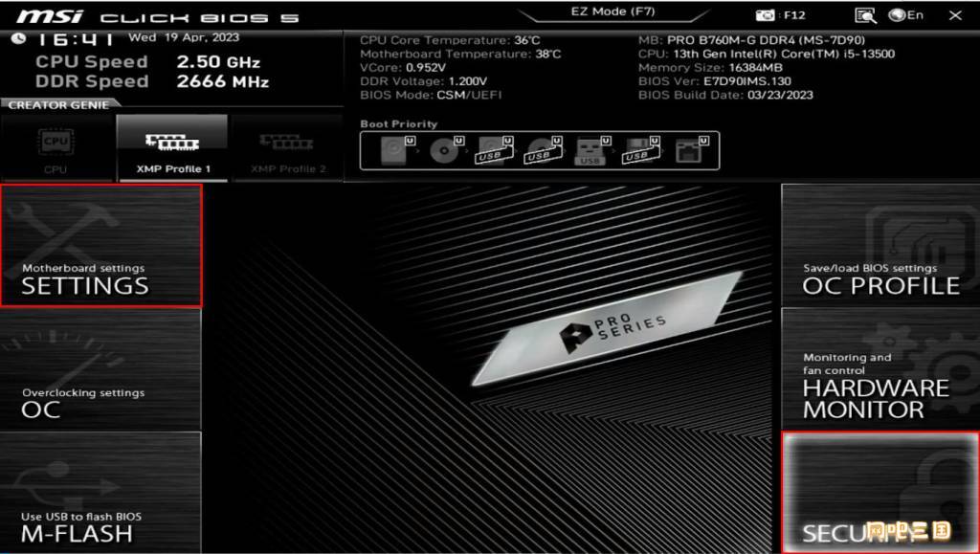
Task: Select the USB CD/DVD boot device
Action: 544,150
